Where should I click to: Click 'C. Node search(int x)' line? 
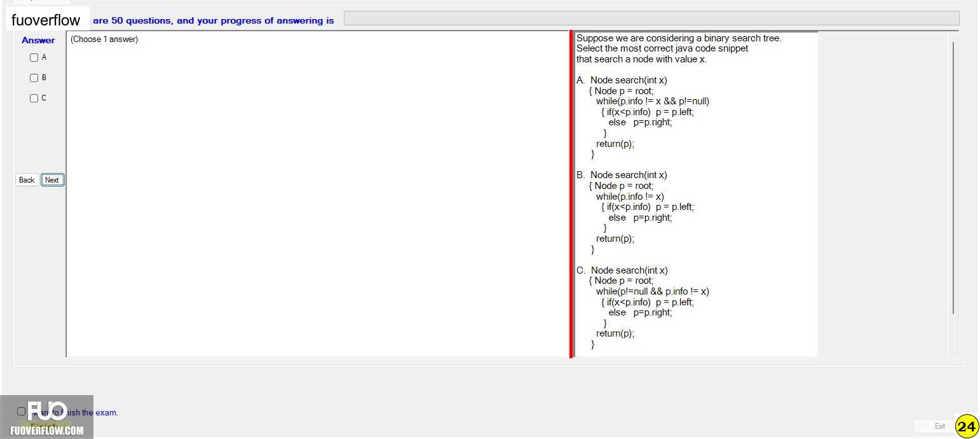coord(622,270)
